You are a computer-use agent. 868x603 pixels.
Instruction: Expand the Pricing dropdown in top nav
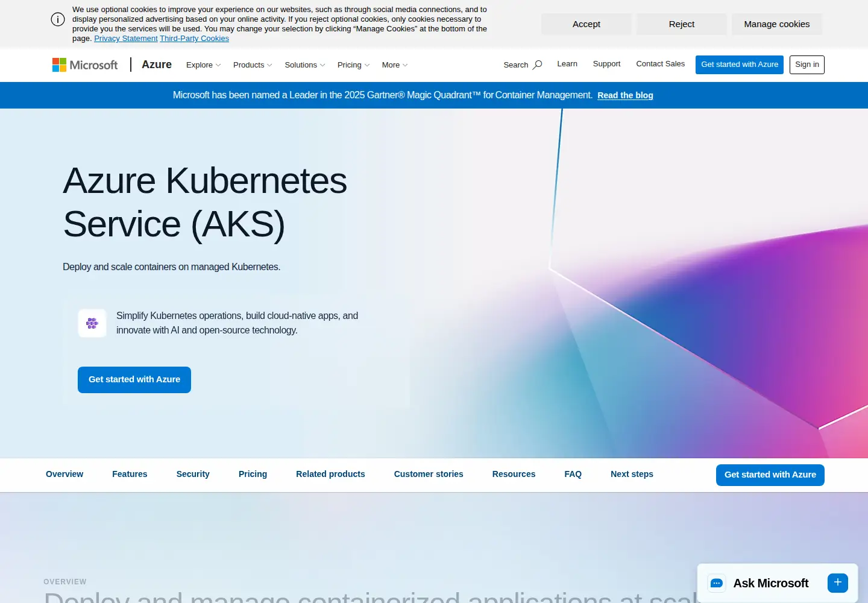pyautogui.click(x=354, y=65)
